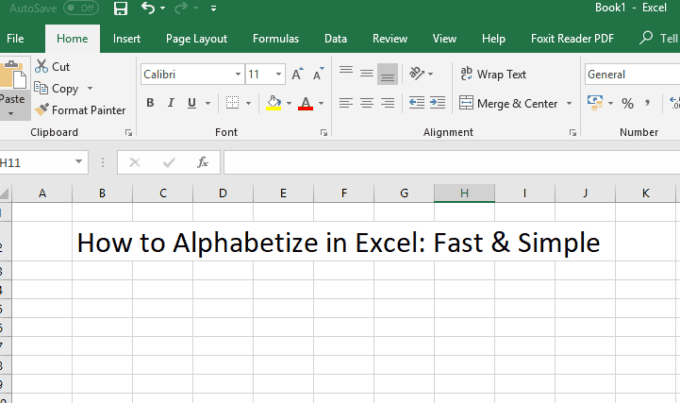This screenshot has width=680, height=403.
Task: Click the Save icon in the title bar
Action: 120,9
